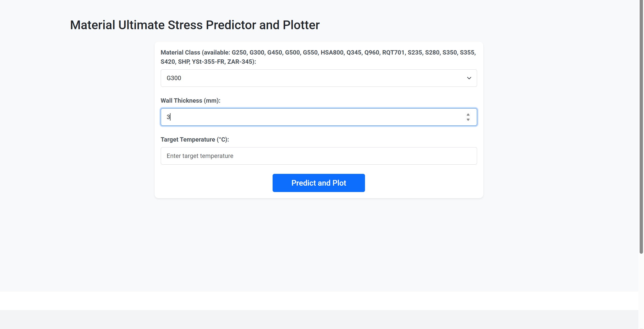Click the Wall Thickness (mm) label
The width and height of the screenshot is (644, 329).
pyautogui.click(x=190, y=100)
